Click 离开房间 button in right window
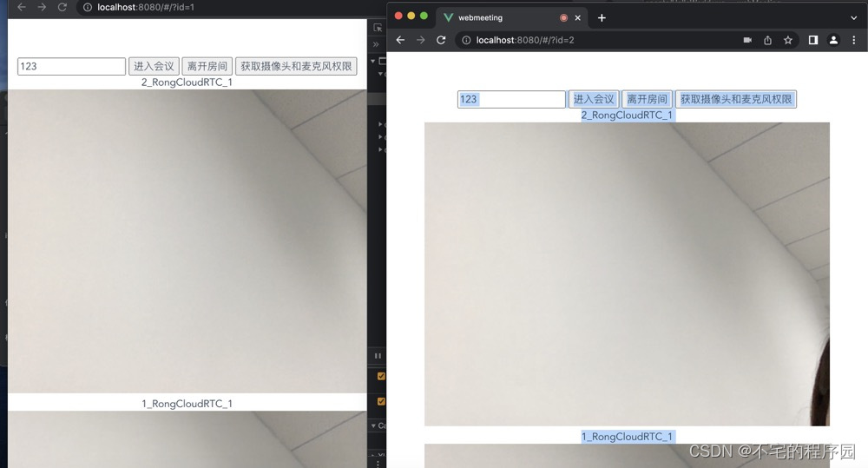Screen dimensions: 868x468 647,99
